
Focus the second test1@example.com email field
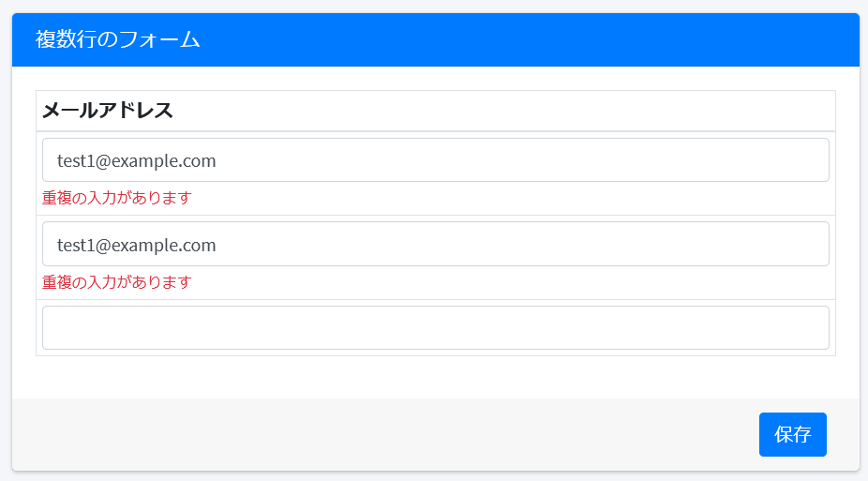point(436,244)
